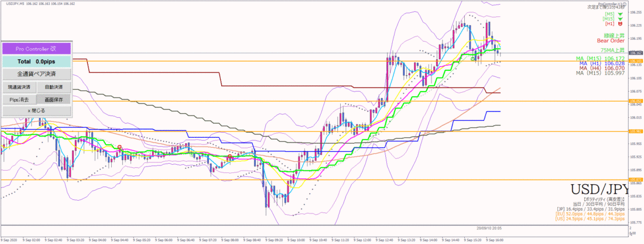Select the green circle marker near 15:20
The image size is (644, 244).
pyautogui.click(x=473, y=59)
